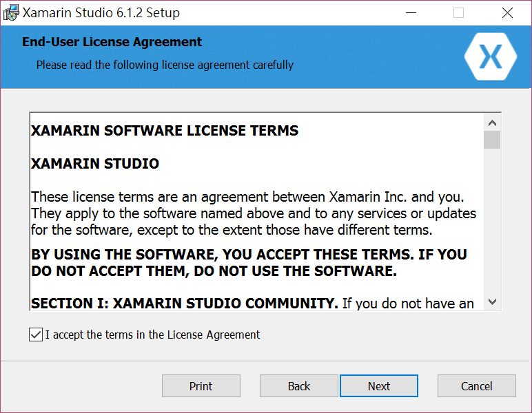Click the scroll down arrow in license box
The height and width of the screenshot is (413, 532).
point(492,301)
